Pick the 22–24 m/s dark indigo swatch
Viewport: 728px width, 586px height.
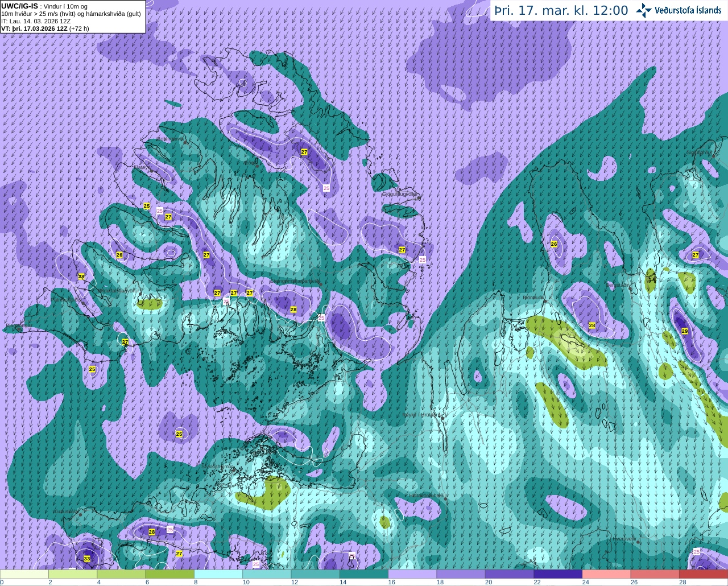point(558,574)
